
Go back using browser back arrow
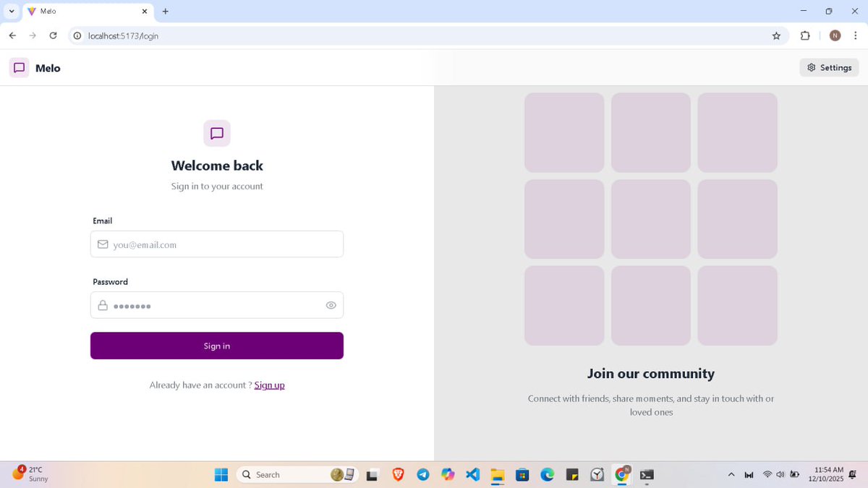pyautogui.click(x=12, y=35)
